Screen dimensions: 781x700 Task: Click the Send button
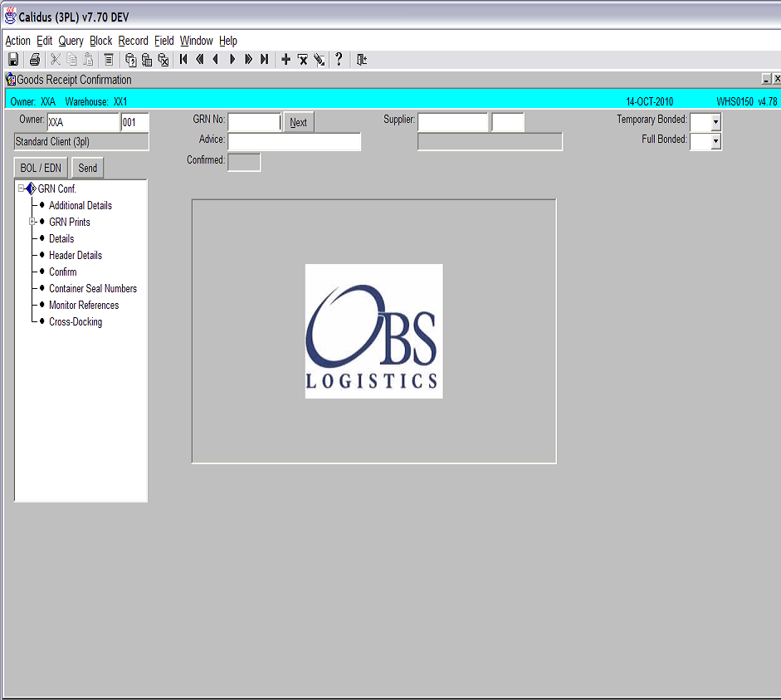(88, 168)
